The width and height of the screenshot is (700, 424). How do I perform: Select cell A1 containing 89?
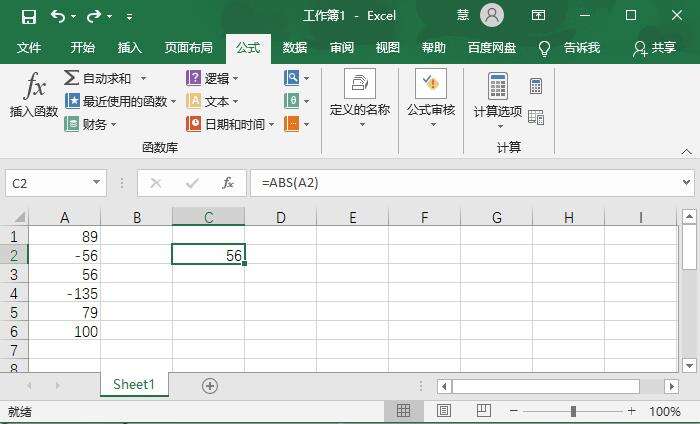(65, 236)
